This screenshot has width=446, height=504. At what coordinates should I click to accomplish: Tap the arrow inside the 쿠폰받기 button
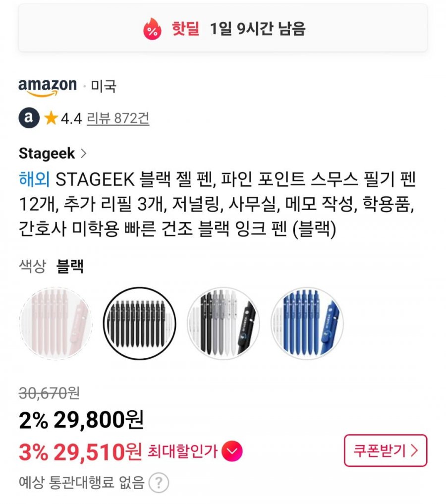(414, 450)
